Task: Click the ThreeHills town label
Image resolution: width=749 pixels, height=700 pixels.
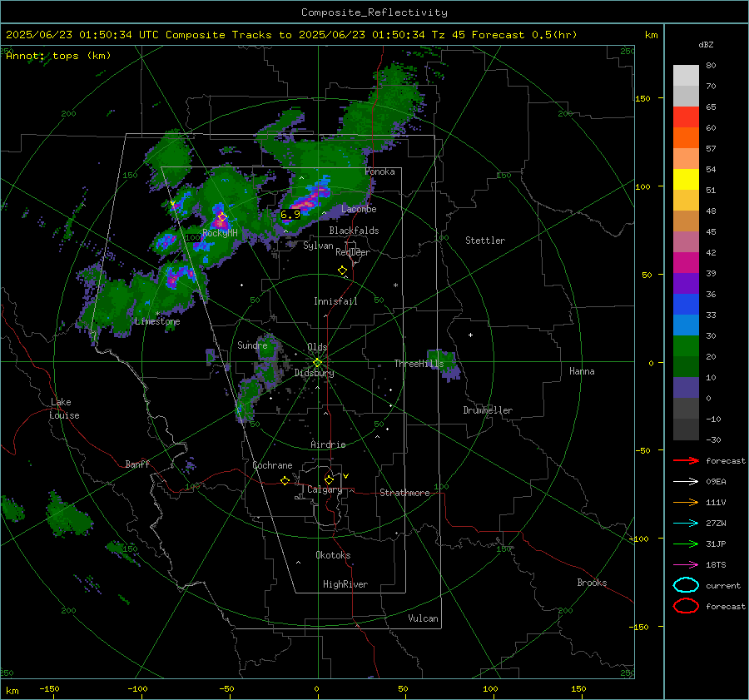Action: pos(419,364)
